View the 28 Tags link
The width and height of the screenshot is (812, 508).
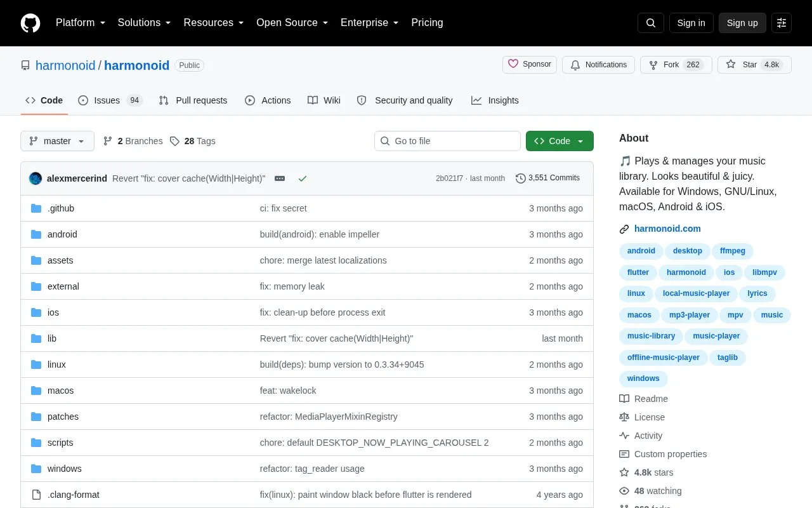192,141
